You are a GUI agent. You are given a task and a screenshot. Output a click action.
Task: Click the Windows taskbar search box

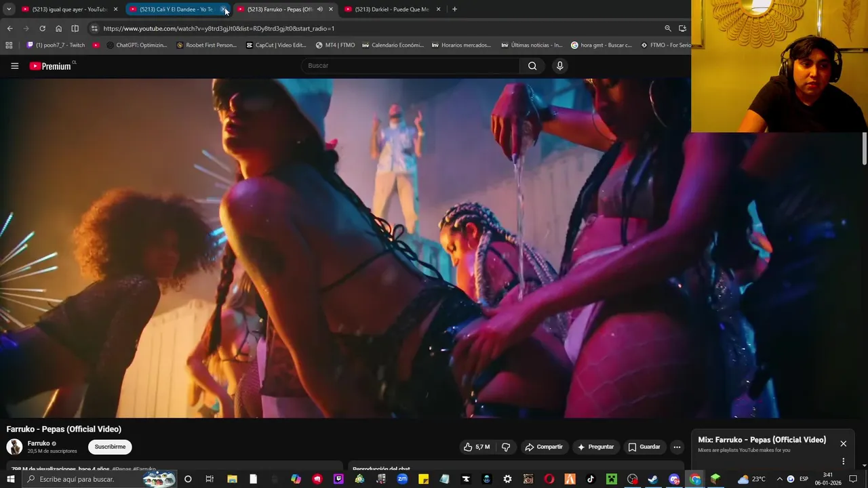(99, 479)
